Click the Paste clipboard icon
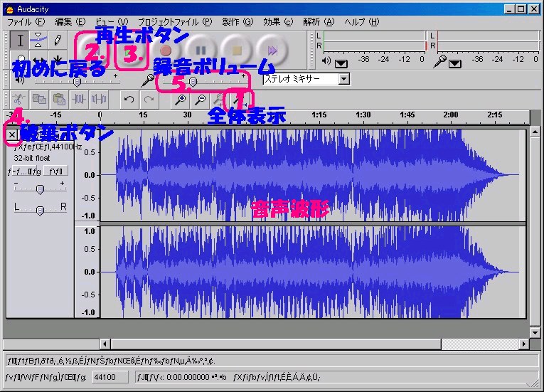 click(59, 100)
